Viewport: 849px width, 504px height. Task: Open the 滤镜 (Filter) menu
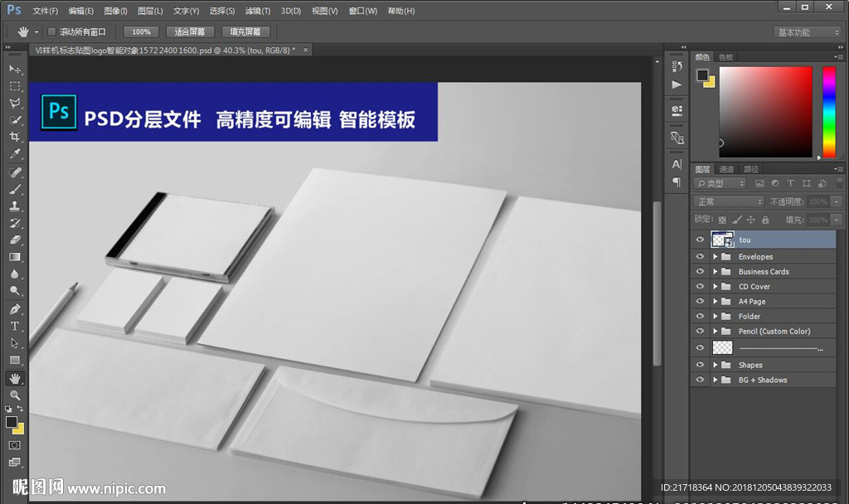pyautogui.click(x=258, y=11)
